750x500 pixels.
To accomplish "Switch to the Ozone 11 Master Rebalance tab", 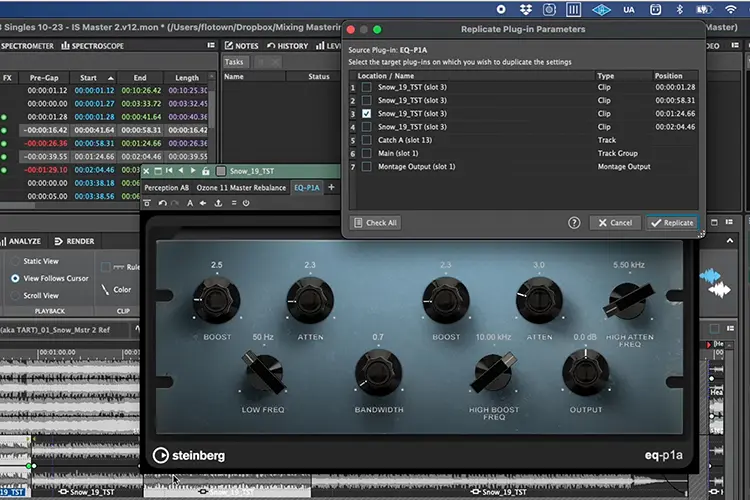I will (x=241, y=188).
